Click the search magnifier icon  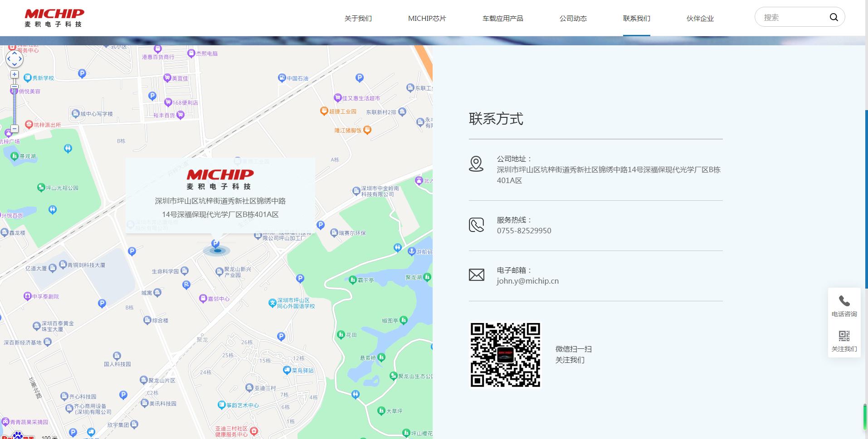point(834,17)
